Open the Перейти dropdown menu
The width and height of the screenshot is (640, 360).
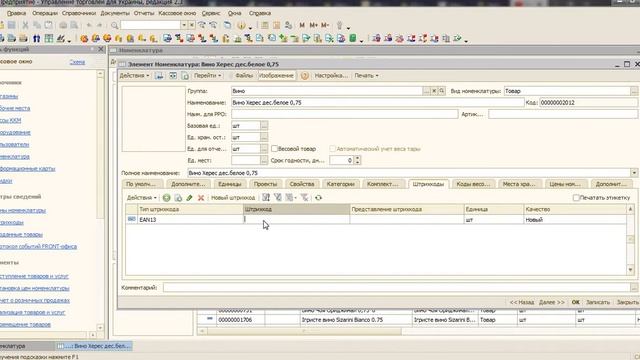(x=207, y=76)
